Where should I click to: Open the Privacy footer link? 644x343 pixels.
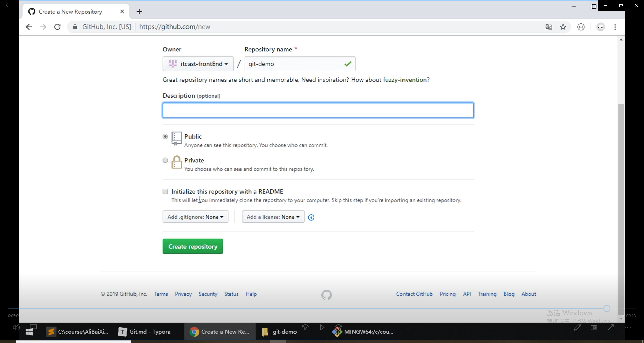pyautogui.click(x=183, y=294)
